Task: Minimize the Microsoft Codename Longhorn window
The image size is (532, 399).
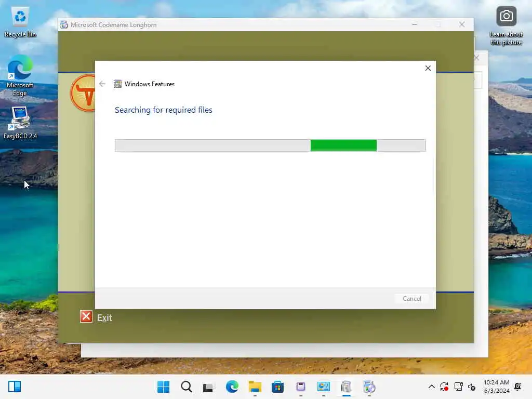Action: (x=414, y=24)
